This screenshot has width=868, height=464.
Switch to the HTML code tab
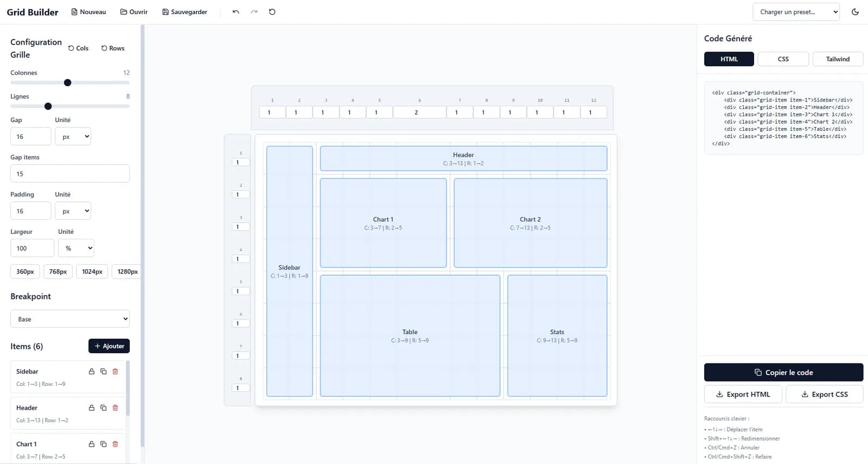click(729, 59)
